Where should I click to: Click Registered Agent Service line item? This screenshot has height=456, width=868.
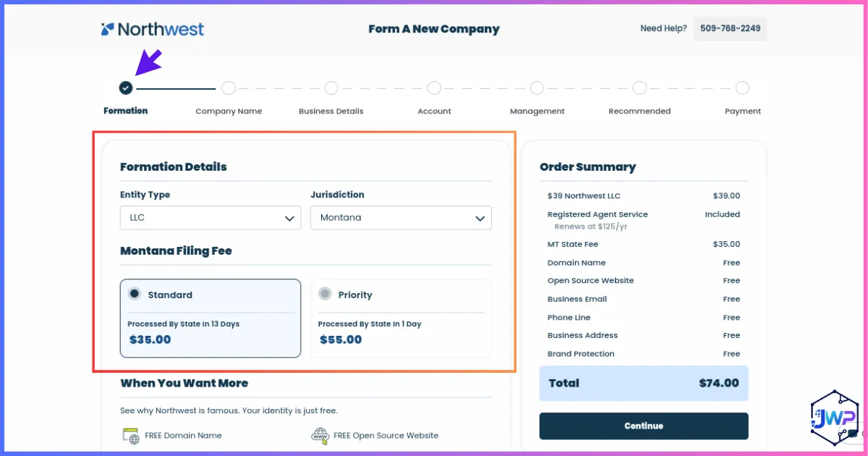(x=597, y=214)
